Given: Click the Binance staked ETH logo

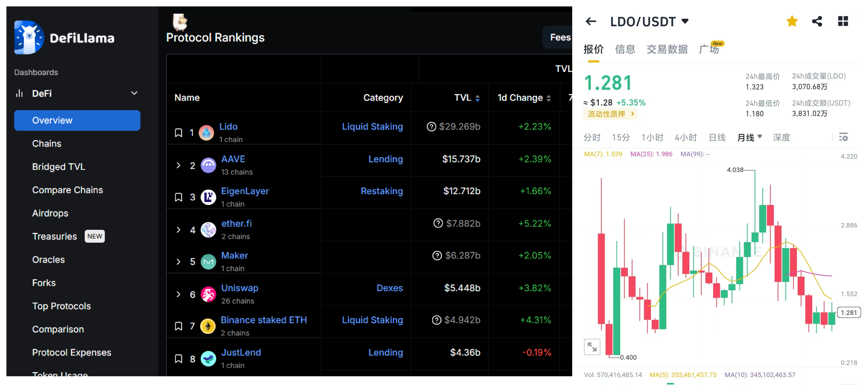Looking at the screenshot, I should [x=208, y=326].
